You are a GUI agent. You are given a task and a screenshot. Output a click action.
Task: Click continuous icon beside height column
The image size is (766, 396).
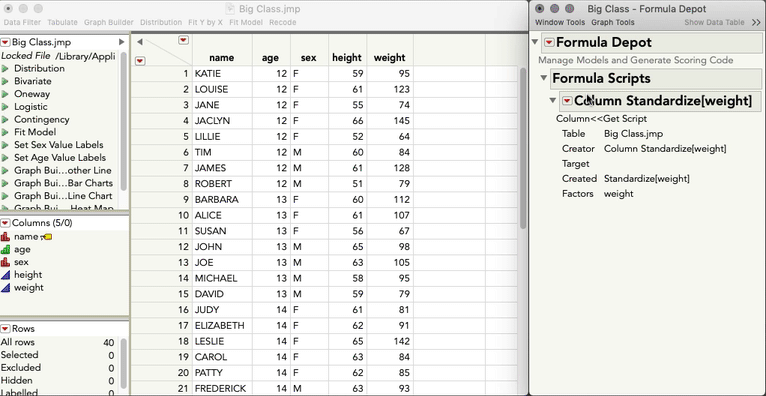[5, 274]
